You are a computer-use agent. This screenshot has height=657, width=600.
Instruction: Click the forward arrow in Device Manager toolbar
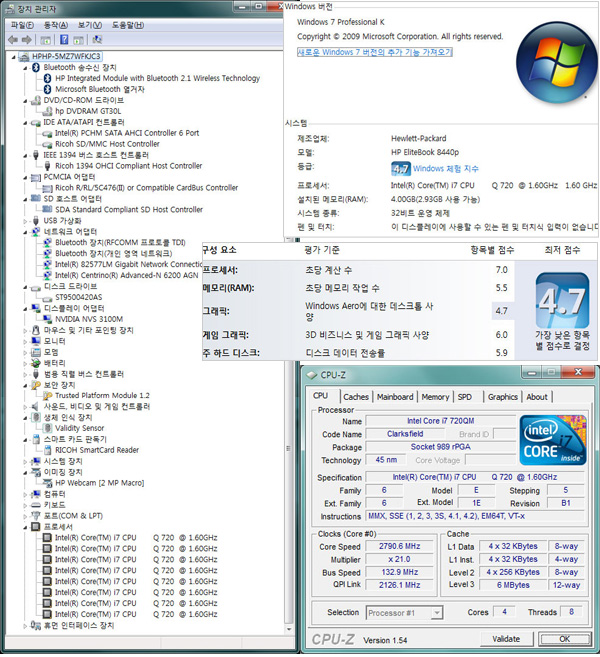tap(26, 40)
